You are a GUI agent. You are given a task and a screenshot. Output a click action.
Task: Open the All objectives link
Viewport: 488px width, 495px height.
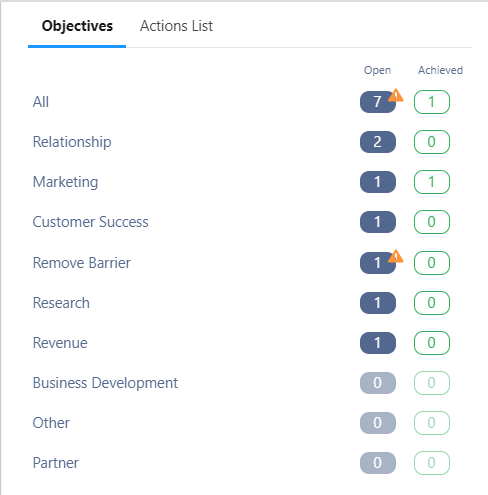pos(41,102)
